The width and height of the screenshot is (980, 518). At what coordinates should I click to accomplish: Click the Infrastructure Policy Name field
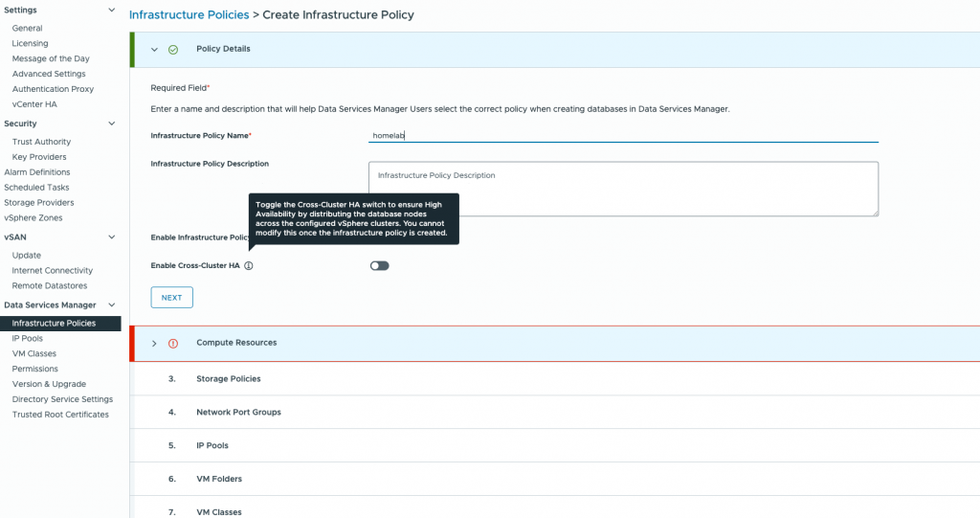pos(623,135)
